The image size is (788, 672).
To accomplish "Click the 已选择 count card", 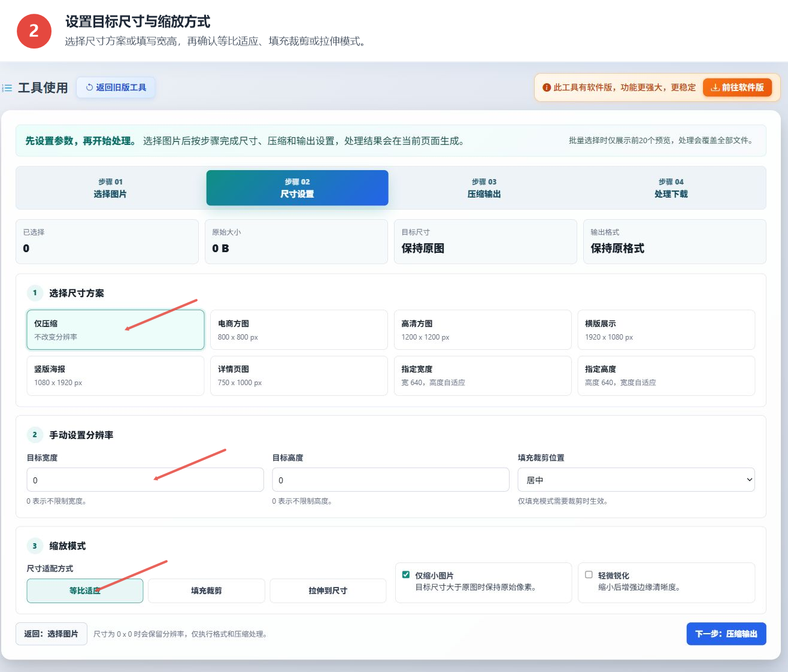I will 107,241.
